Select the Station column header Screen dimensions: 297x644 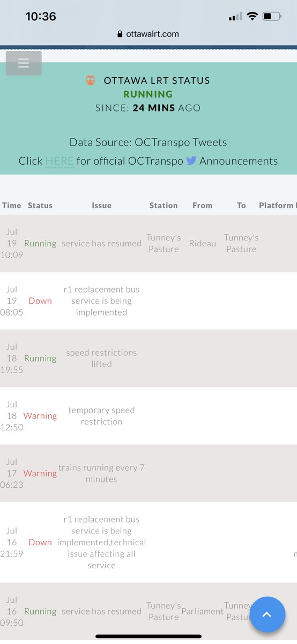tap(164, 206)
